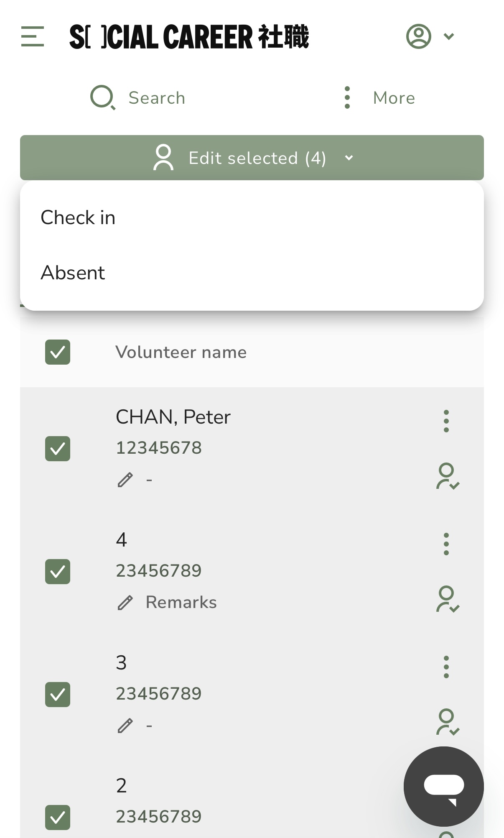The width and height of the screenshot is (504, 838).
Task: Choose Absent from the menu
Action: pyautogui.click(x=252, y=273)
